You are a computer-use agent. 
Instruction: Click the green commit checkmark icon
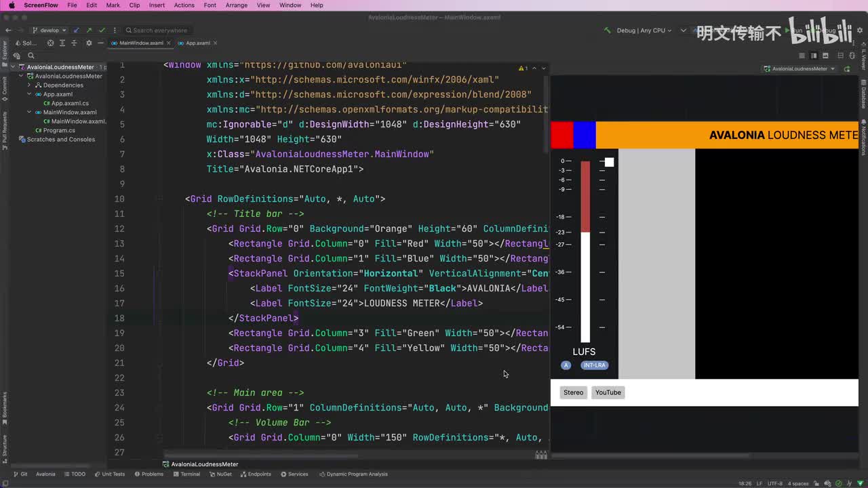102,30
